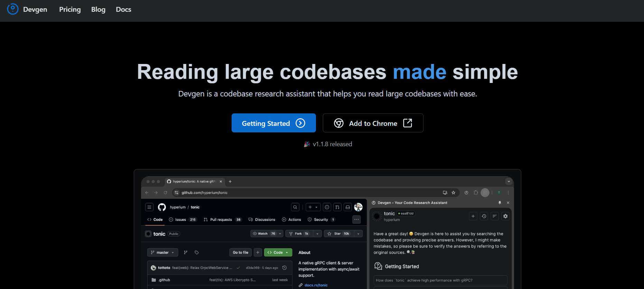The width and height of the screenshot is (644, 289).
Task: Open the GitHub hamburger menu in the screenshot
Action: pyautogui.click(x=149, y=207)
